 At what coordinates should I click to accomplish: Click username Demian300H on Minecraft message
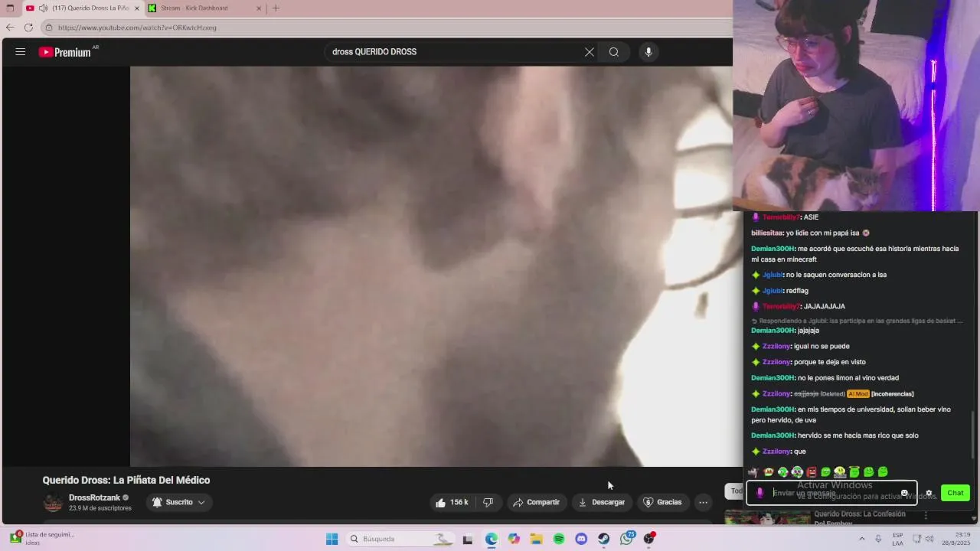(x=773, y=249)
